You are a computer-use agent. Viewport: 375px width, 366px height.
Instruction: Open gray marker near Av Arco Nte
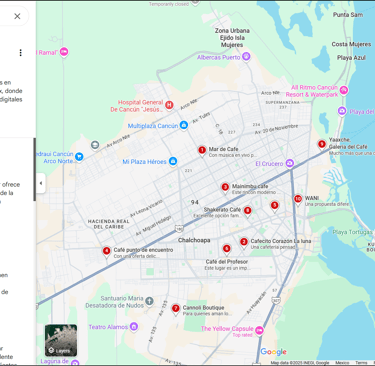coord(95,145)
